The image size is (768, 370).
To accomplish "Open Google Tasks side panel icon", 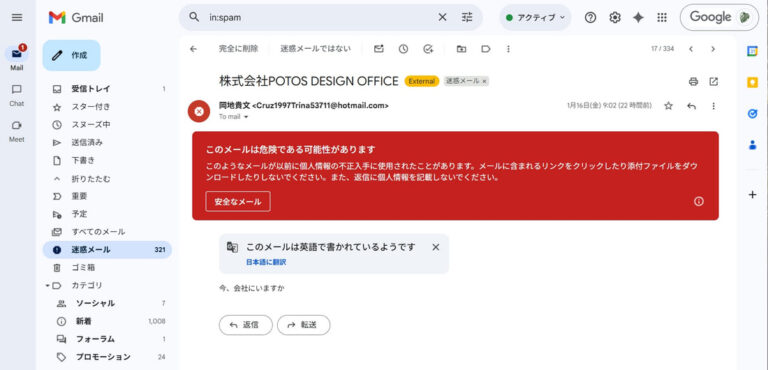I will [752, 114].
